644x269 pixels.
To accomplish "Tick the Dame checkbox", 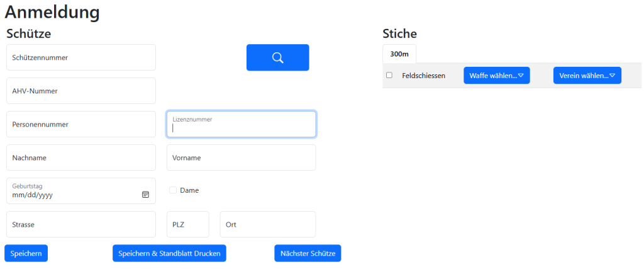I will tap(173, 190).
